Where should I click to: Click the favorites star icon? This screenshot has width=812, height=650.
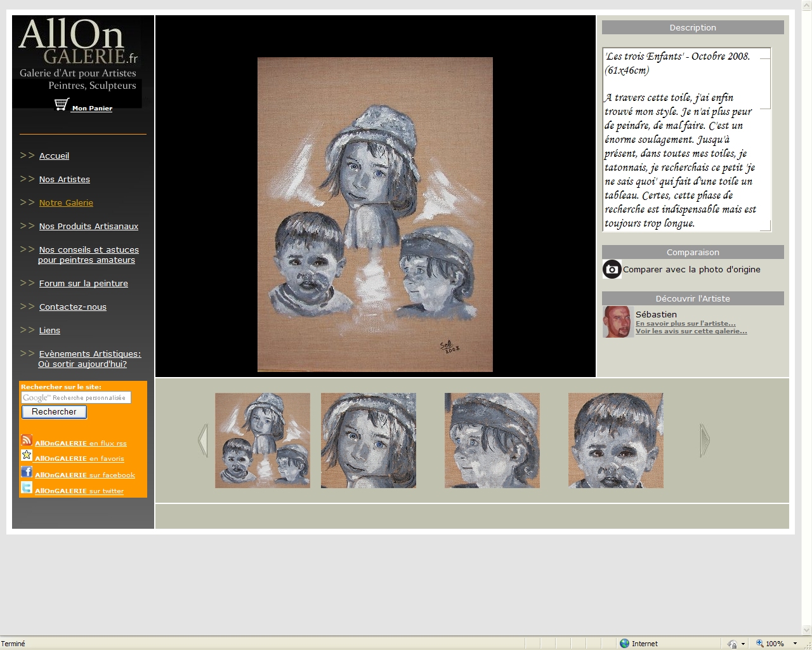coord(27,455)
